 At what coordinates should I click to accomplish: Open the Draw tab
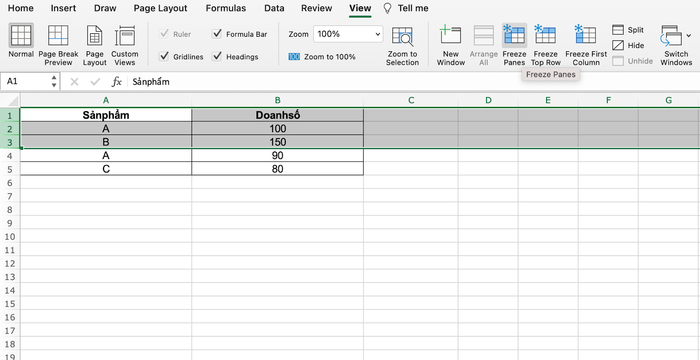(x=105, y=8)
